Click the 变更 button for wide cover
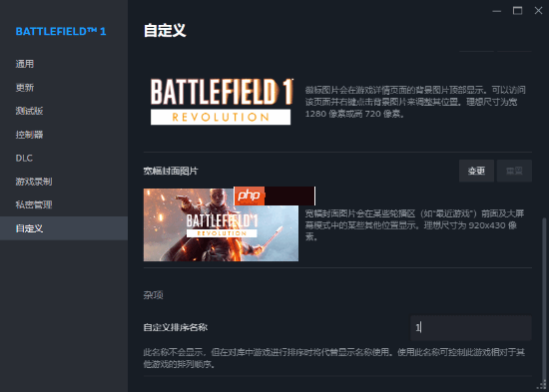Image resolution: width=549 pixels, height=392 pixels. (476, 171)
